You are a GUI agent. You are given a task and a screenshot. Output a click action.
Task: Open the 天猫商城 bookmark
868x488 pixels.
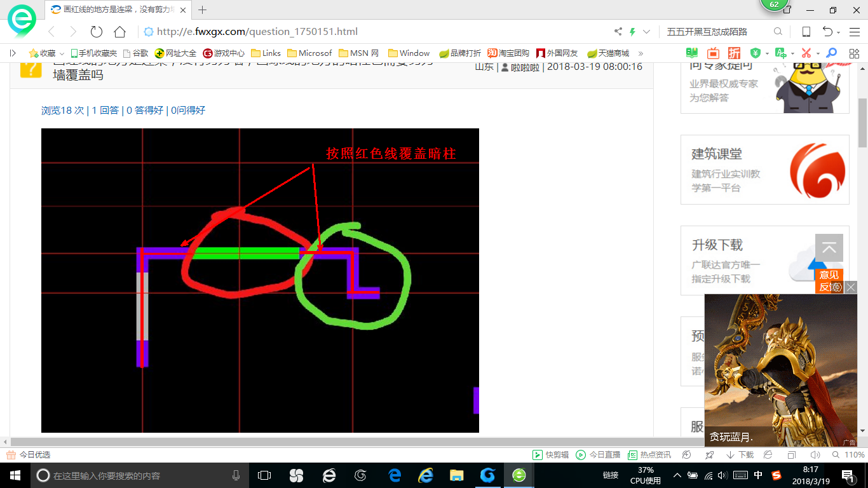pyautogui.click(x=608, y=53)
